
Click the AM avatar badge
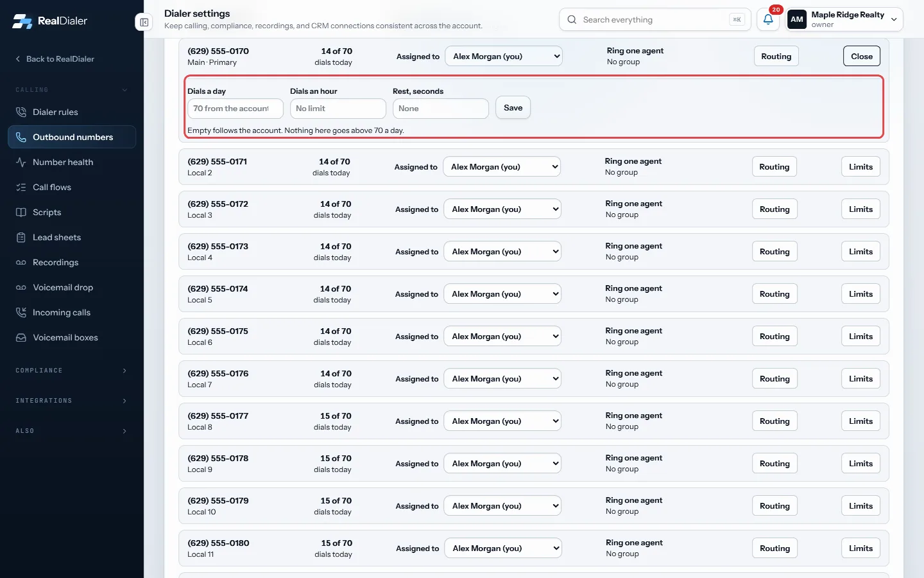pos(797,19)
